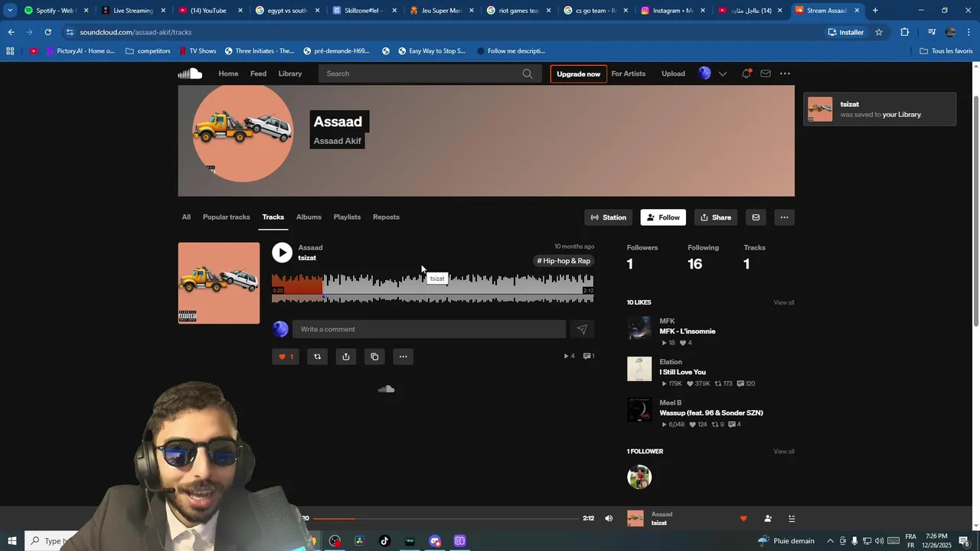Open the TV Shows bookmark folder

pyautogui.click(x=198, y=51)
